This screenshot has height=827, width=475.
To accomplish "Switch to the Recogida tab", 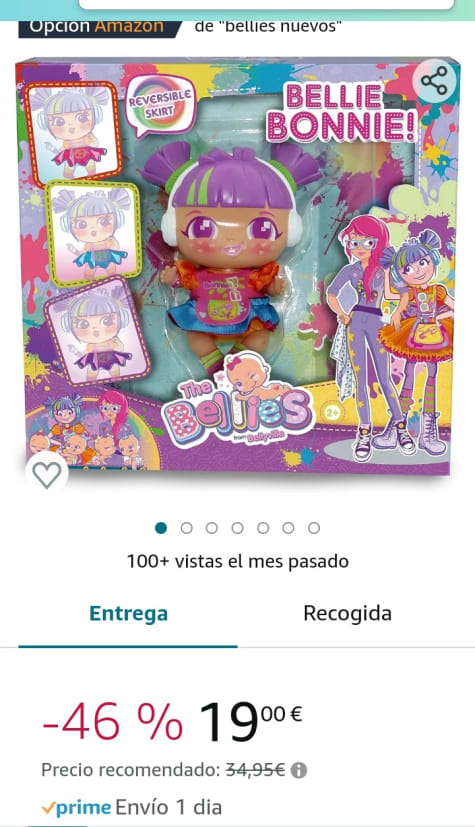I will point(347,613).
